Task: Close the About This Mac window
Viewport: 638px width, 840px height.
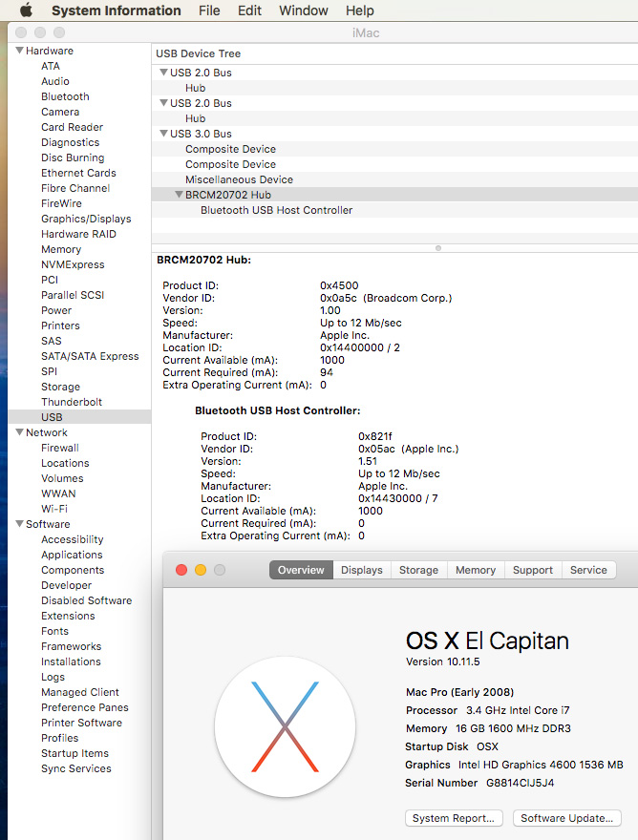Action: point(181,570)
